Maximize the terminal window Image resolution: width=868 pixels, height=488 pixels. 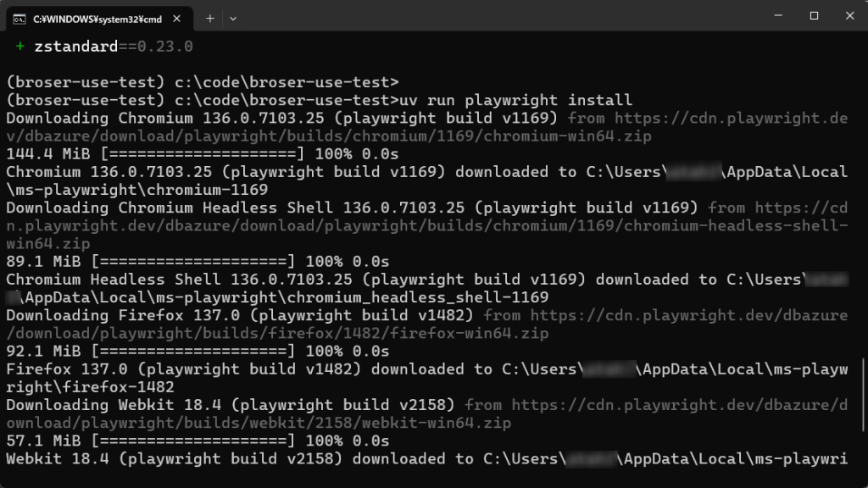pyautogui.click(x=814, y=16)
